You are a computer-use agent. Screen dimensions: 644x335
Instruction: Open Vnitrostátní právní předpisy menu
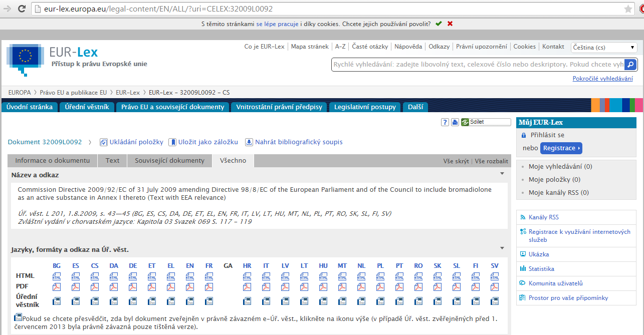pos(280,107)
